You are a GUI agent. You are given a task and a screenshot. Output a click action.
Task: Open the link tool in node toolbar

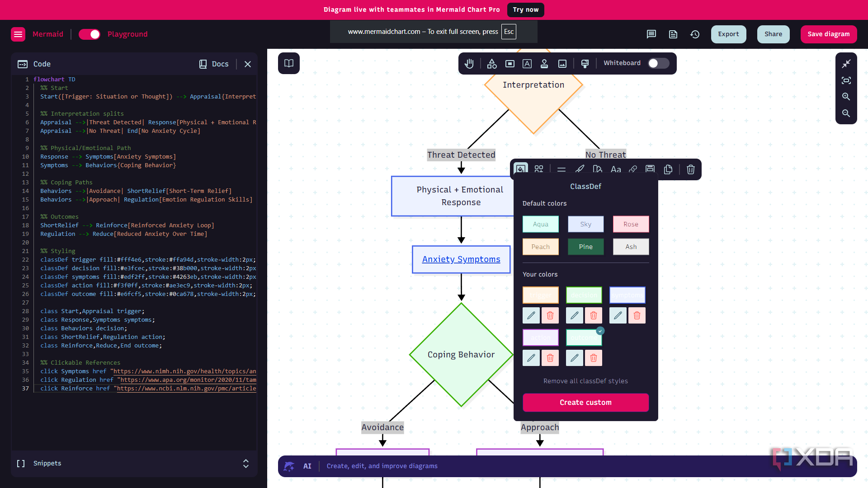(633, 169)
